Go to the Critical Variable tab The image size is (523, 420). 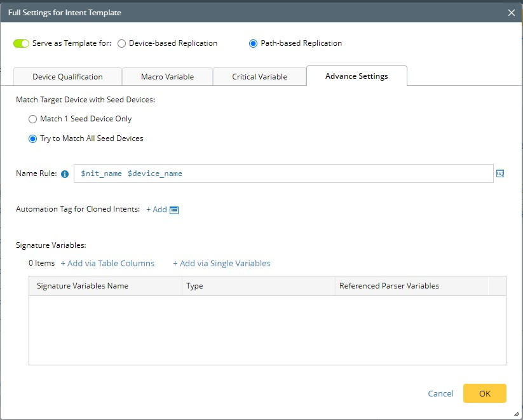pyautogui.click(x=259, y=76)
